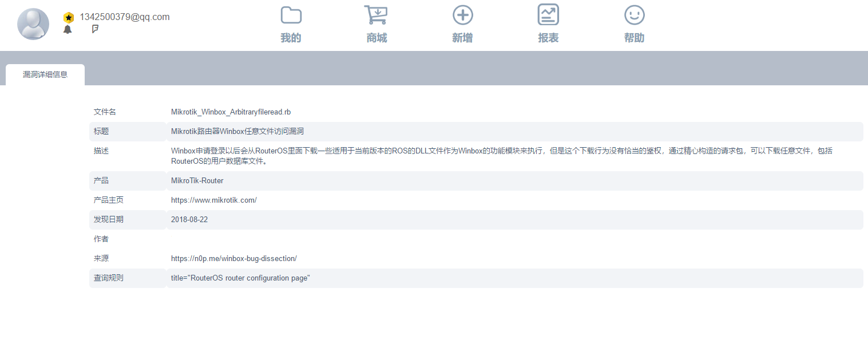Click the gold star badge icon
Viewport: 868px width, 363px height.
pos(69,18)
